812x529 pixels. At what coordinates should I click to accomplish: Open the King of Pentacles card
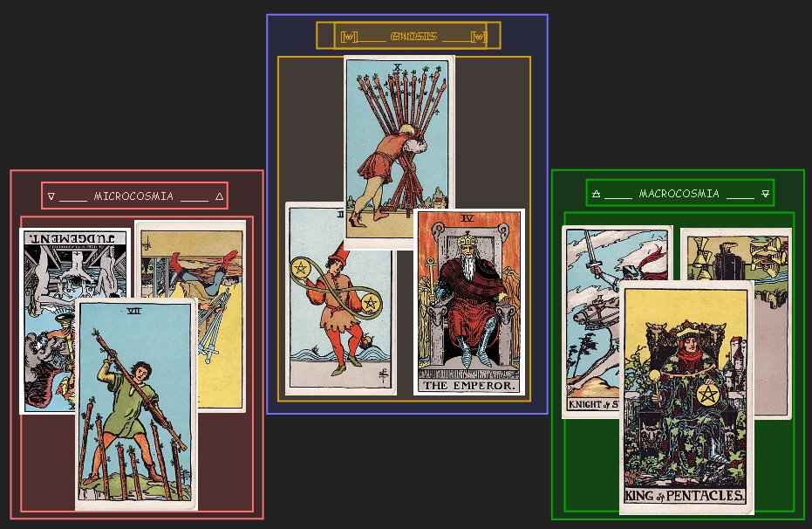click(686, 397)
